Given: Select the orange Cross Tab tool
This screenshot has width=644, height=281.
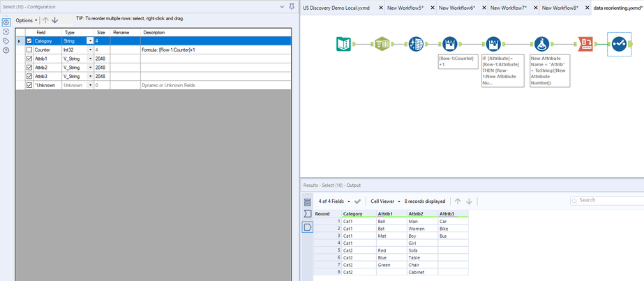Looking at the screenshot, I should pos(586,45).
